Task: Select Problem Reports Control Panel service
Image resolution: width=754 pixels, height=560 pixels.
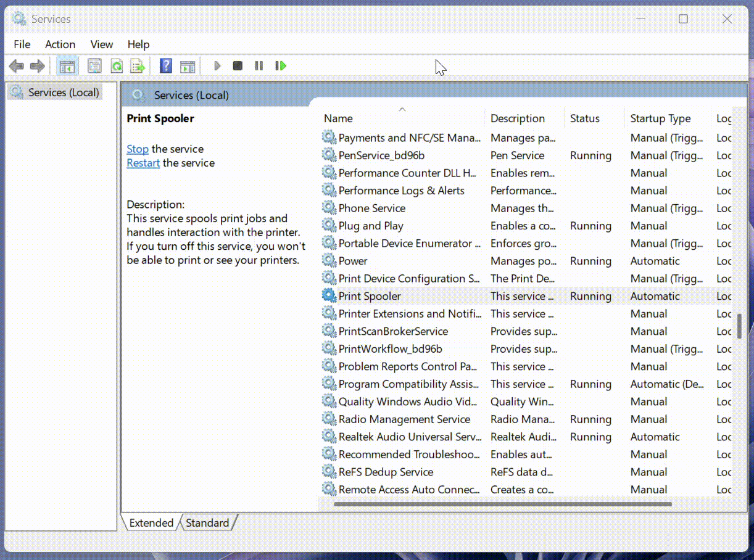Action: coord(408,366)
